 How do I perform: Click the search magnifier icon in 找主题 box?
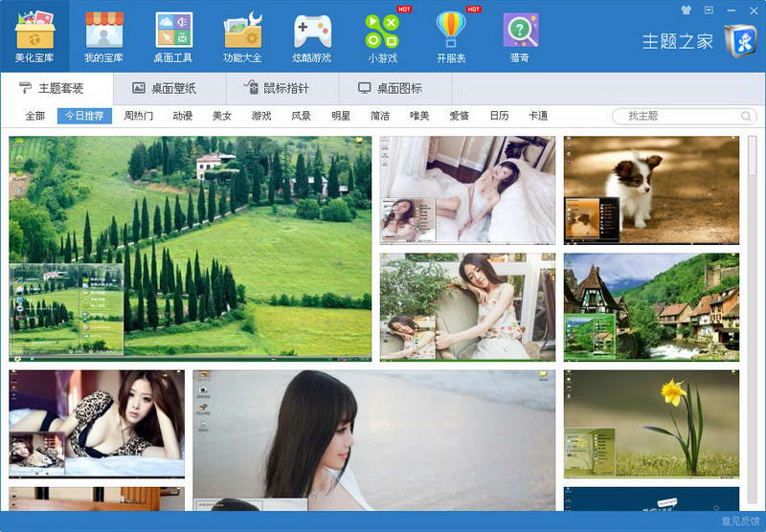click(746, 116)
